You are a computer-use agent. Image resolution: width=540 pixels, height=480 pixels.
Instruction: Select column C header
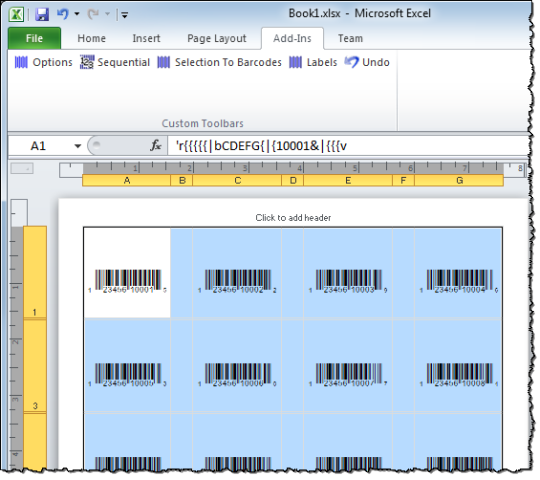[x=237, y=180]
